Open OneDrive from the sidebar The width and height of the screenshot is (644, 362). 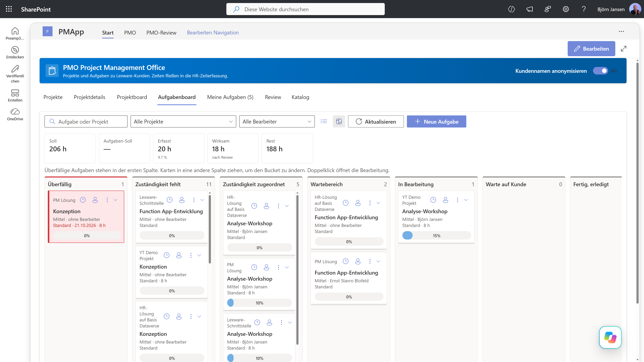tap(15, 115)
